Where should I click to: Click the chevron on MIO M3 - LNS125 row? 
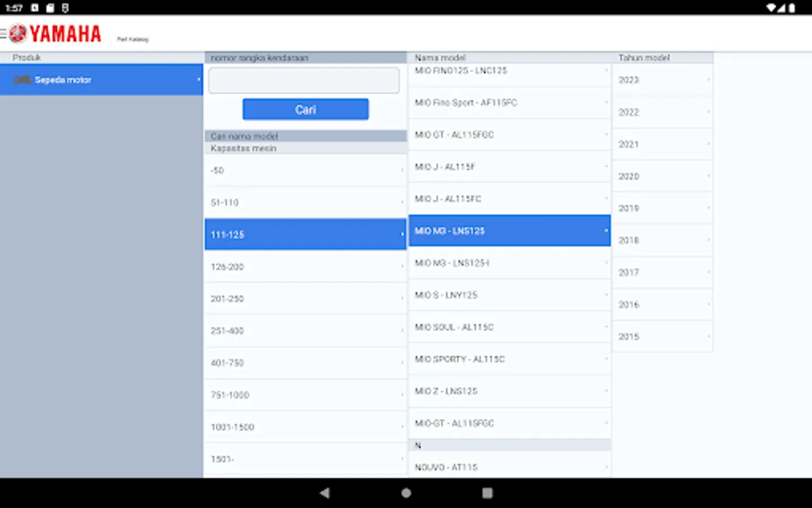pos(606,230)
